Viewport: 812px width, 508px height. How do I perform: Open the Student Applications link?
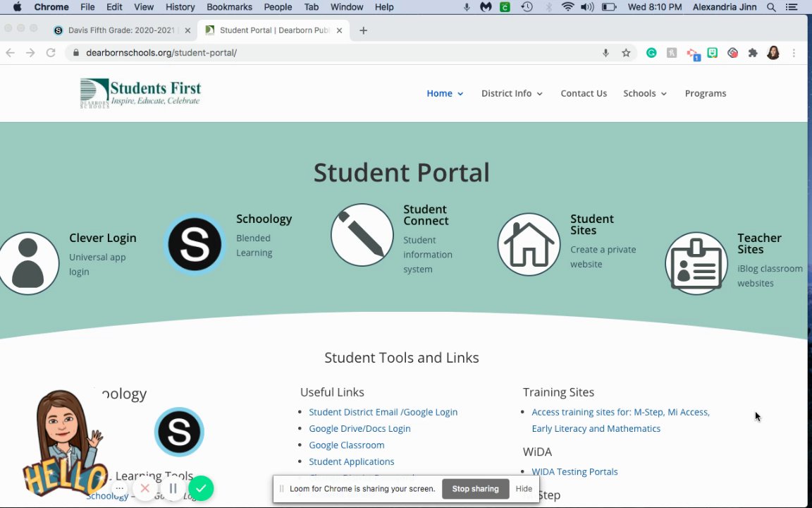[x=352, y=461]
